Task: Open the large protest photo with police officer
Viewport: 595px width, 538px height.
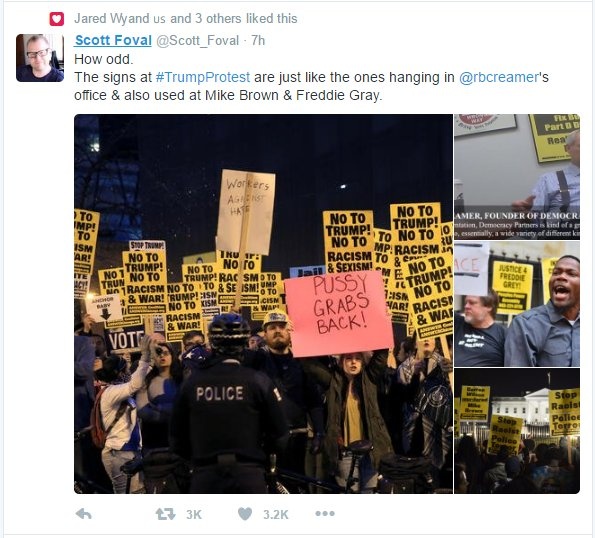Action: pyautogui.click(x=263, y=304)
